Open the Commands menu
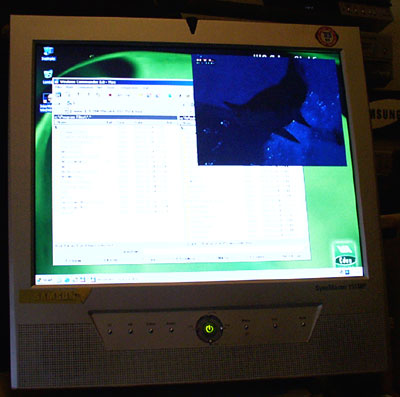Viewport: 400px width, 397px height. [x=85, y=88]
